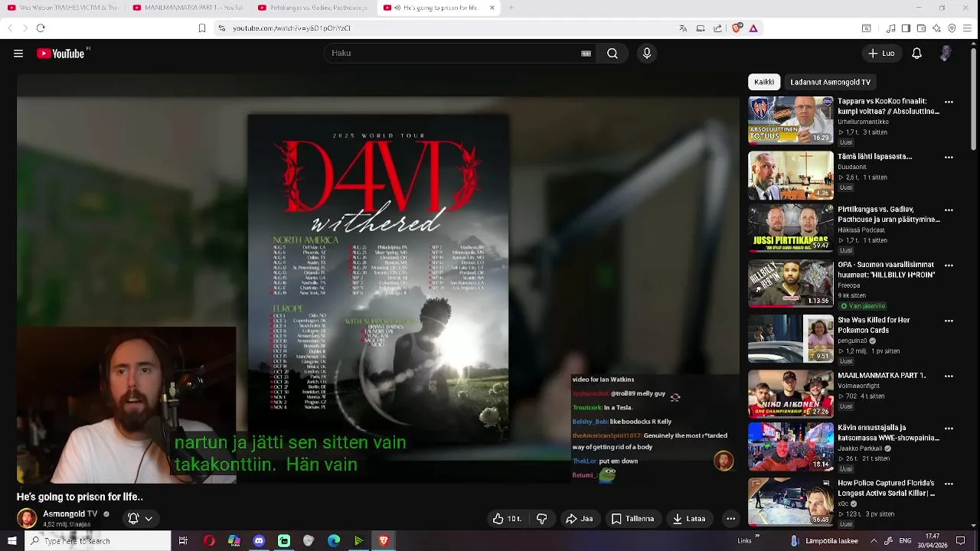The image size is (980, 551).
Task: Open a new browser tab
Action: 511,8
